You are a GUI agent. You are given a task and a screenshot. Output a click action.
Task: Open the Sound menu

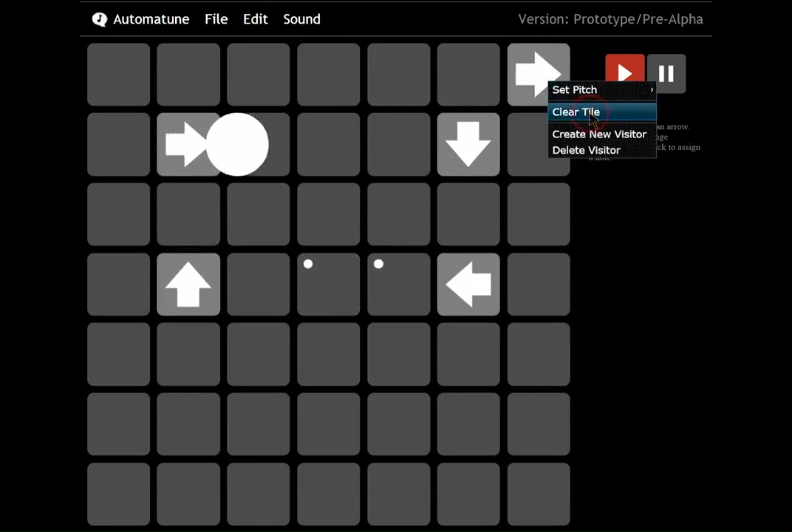coord(301,19)
